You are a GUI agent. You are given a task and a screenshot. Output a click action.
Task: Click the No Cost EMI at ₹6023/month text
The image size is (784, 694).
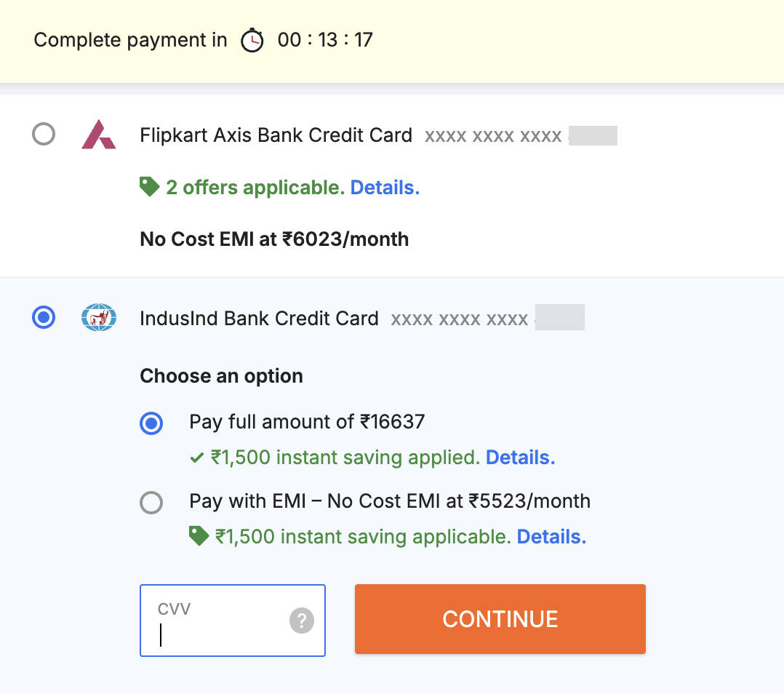tap(274, 239)
